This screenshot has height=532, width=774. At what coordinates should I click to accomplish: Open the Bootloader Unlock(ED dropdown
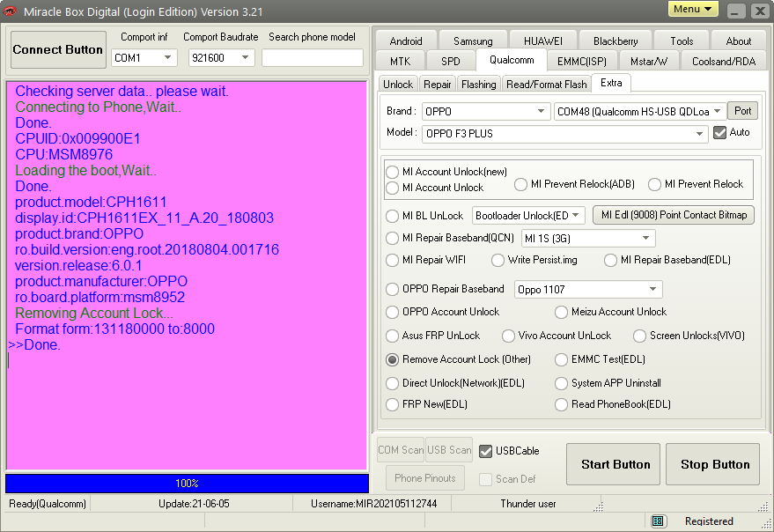[528, 216]
